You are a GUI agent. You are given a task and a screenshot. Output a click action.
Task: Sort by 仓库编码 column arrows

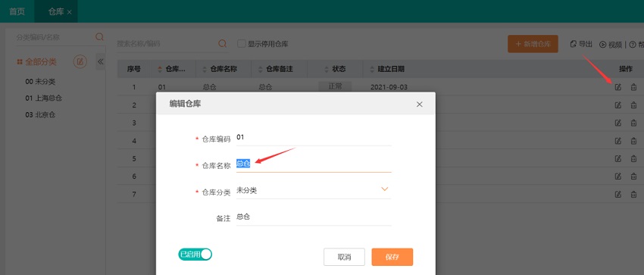(160, 70)
